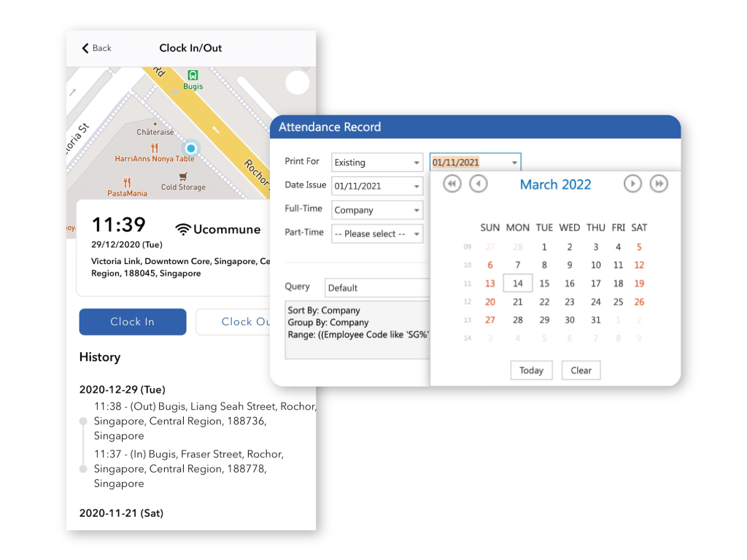747x560 pixels.
Task: Collapse the highlighted 01/11/2021 date picker arrow
Action: [x=514, y=163]
